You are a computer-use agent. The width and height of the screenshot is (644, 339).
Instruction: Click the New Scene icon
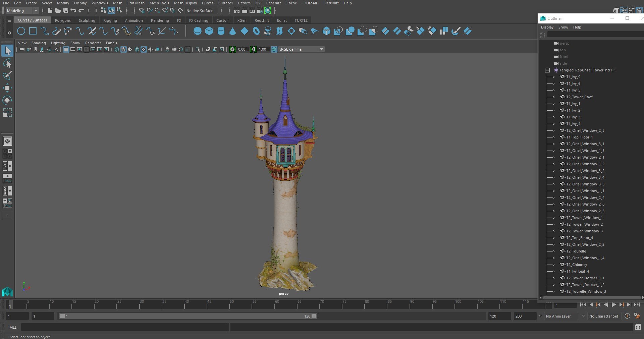click(50, 11)
